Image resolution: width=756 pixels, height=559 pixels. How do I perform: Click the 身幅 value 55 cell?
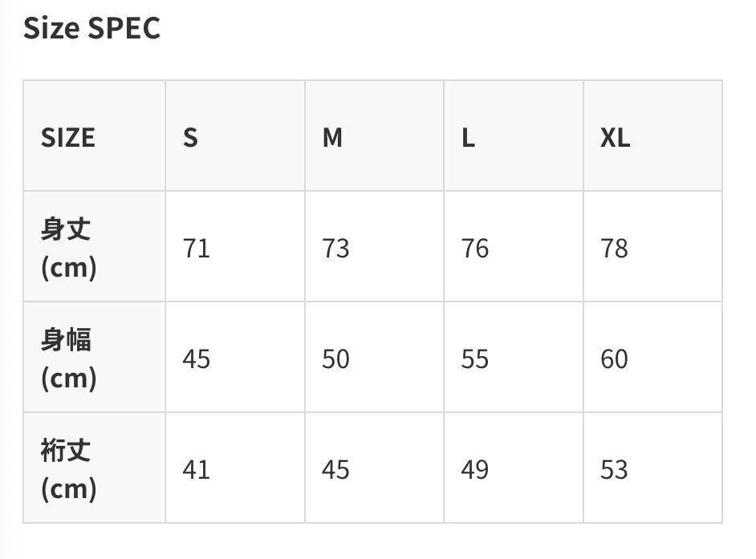click(x=514, y=357)
